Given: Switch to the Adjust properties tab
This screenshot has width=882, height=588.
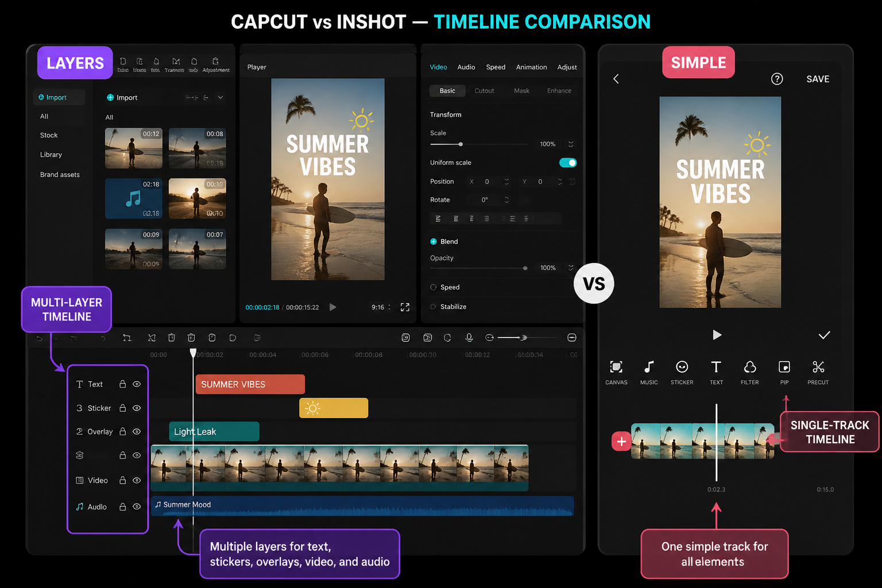Looking at the screenshot, I should [567, 67].
